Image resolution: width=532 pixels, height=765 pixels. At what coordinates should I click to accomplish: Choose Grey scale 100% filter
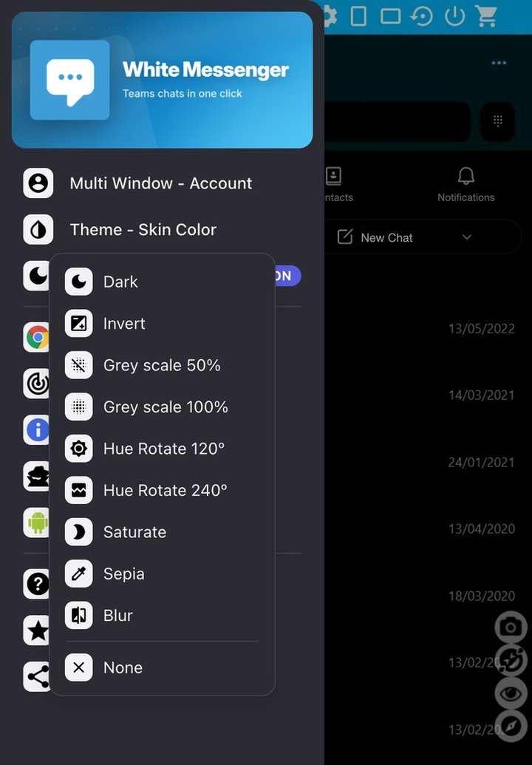163,407
